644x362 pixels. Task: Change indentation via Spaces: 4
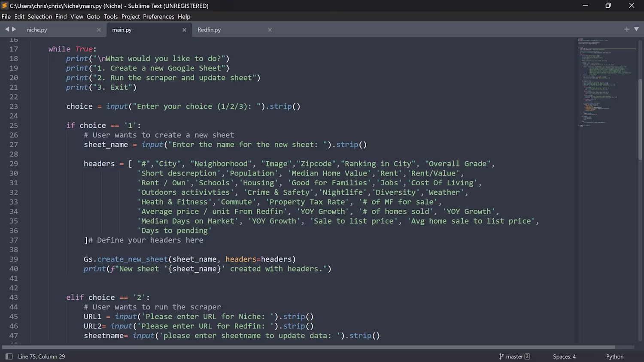point(564,356)
